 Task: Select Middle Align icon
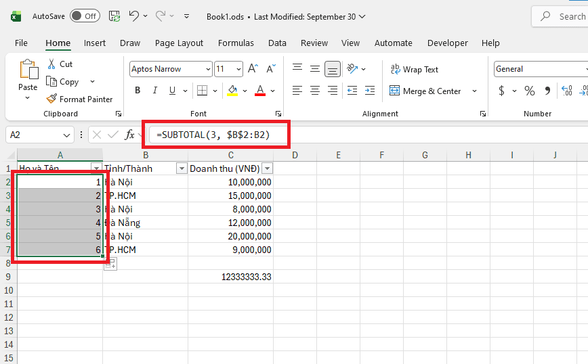tap(315, 68)
